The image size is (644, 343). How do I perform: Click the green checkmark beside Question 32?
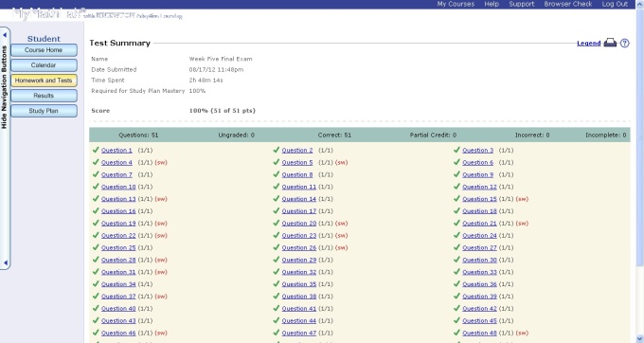coord(277,272)
